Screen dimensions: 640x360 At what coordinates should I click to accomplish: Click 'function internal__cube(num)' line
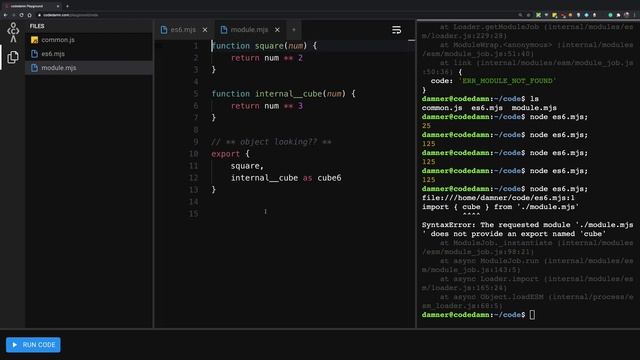pyautogui.click(x=283, y=94)
